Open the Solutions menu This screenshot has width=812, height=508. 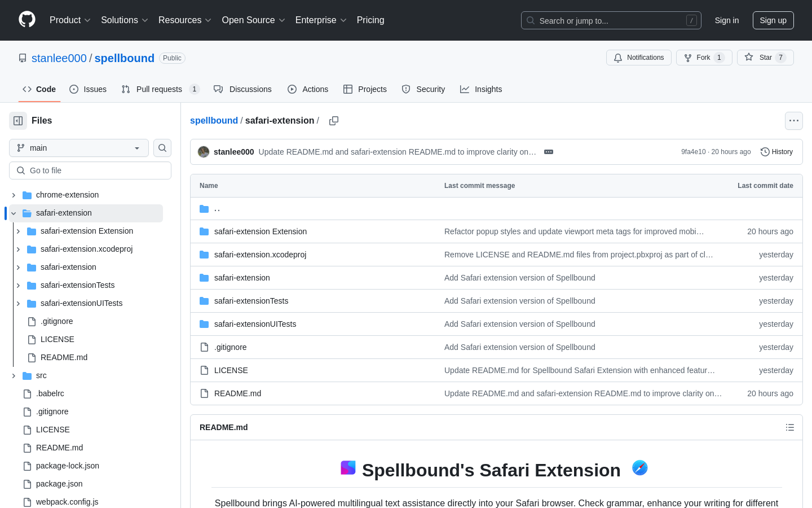point(125,20)
